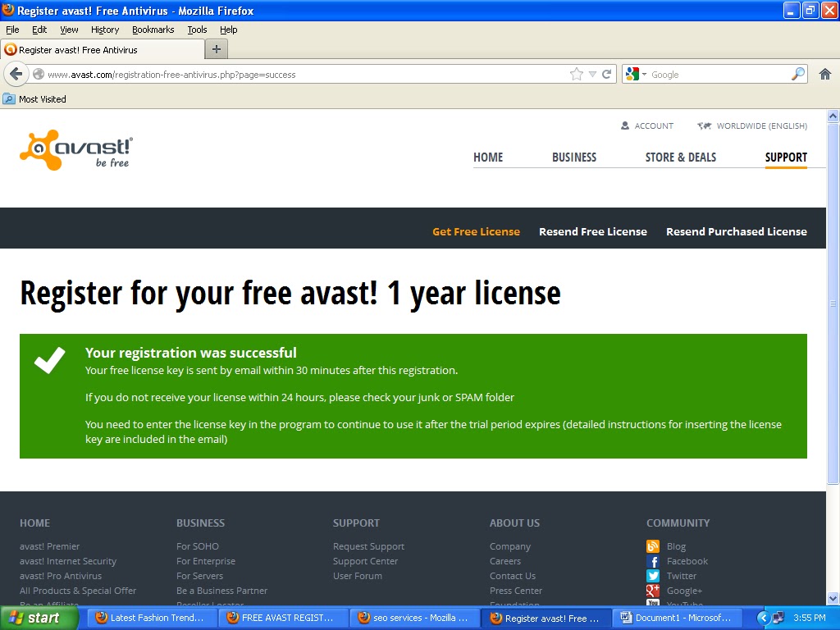840x630 pixels.
Task: Click the site identity globe icon
Action: point(39,75)
